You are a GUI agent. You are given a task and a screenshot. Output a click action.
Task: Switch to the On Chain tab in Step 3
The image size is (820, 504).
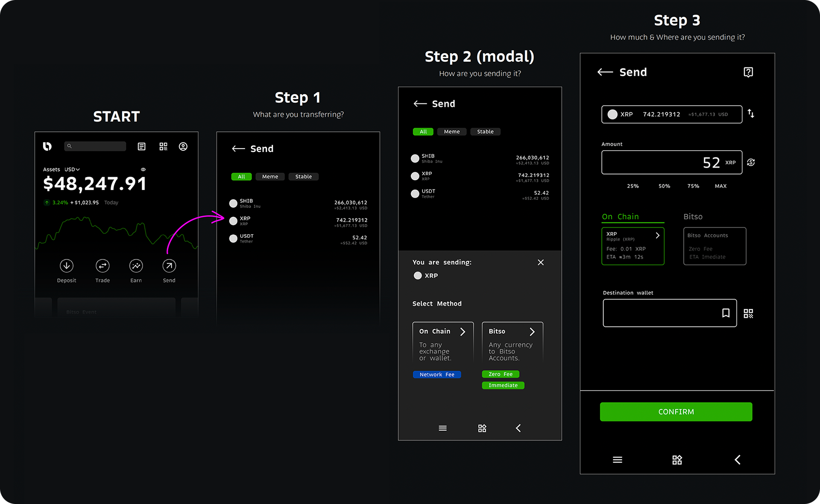(x=620, y=217)
